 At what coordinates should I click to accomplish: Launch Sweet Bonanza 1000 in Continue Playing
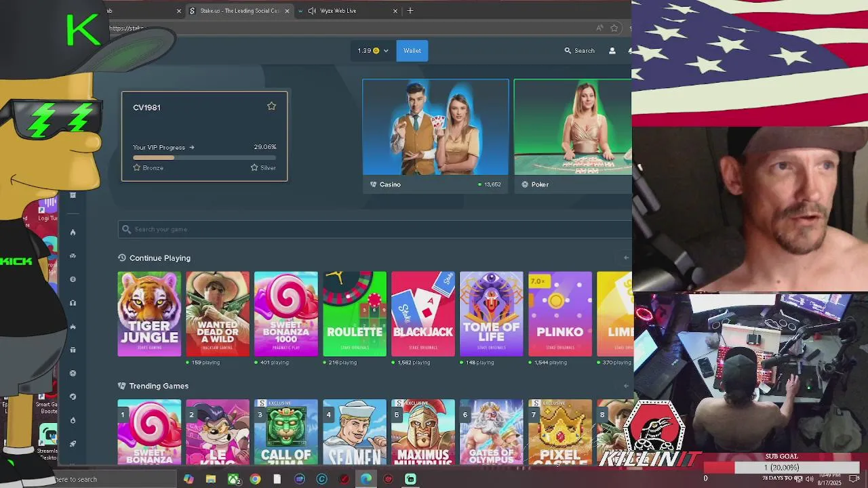click(x=286, y=314)
